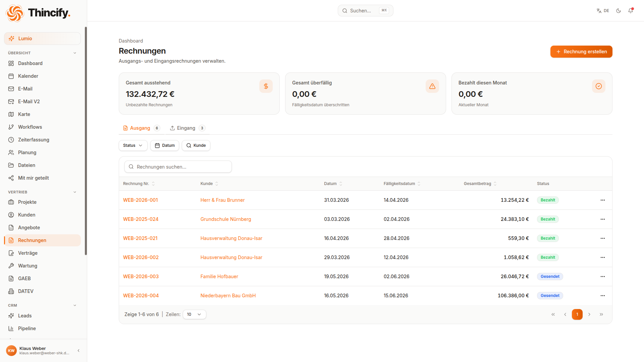Image resolution: width=644 pixels, height=362 pixels.
Task: Open the global Suchen search box
Action: (x=365, y=11)
